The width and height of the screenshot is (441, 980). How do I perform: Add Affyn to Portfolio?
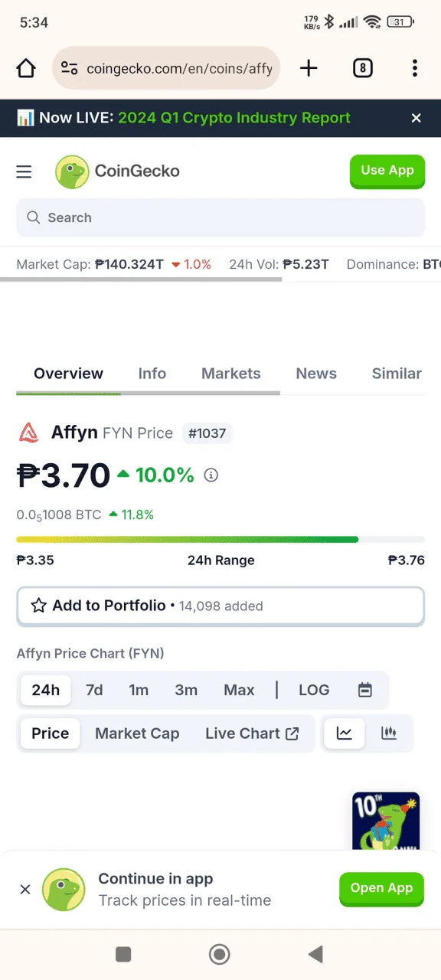(220, 606)
